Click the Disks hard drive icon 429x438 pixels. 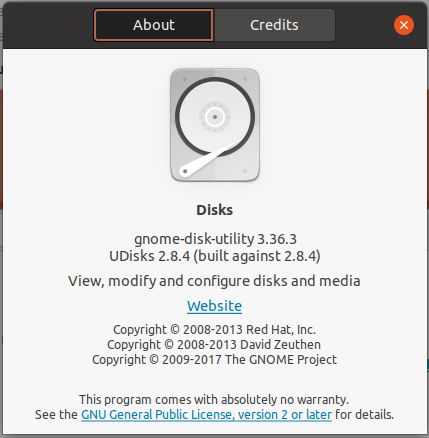215,125
